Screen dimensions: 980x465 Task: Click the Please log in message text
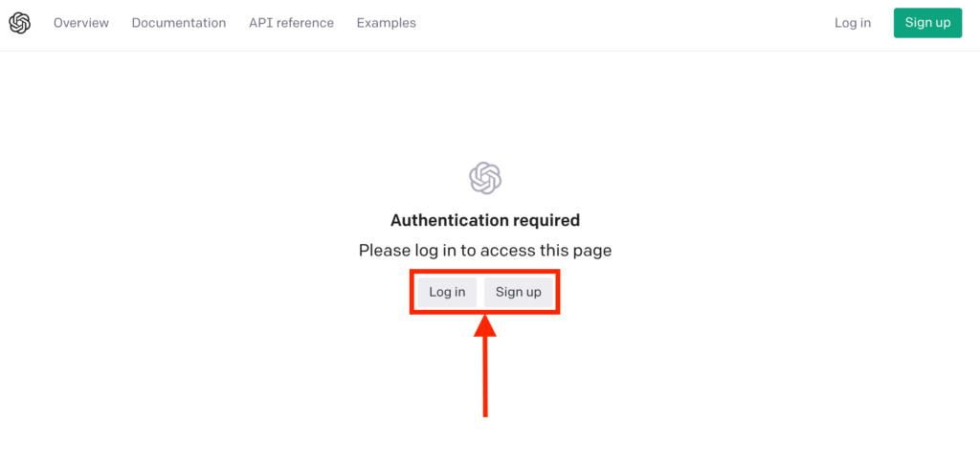point(485,251)
